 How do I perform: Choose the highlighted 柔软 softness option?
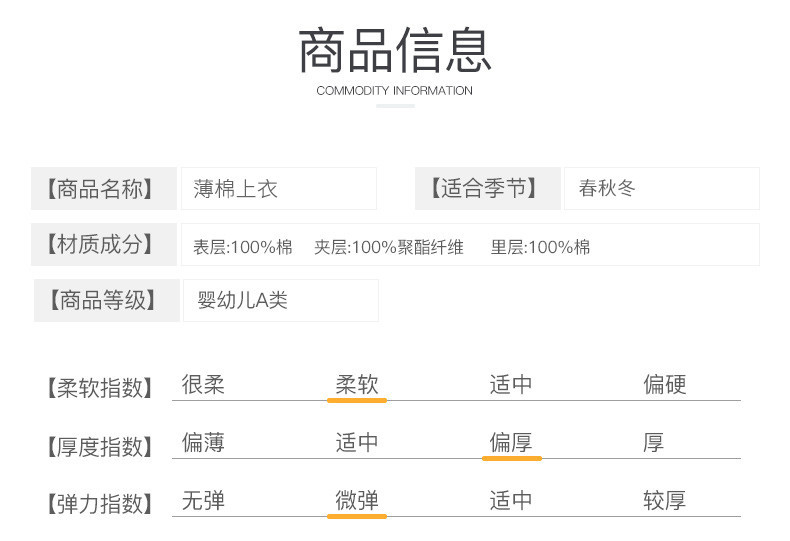click(357, 385)
